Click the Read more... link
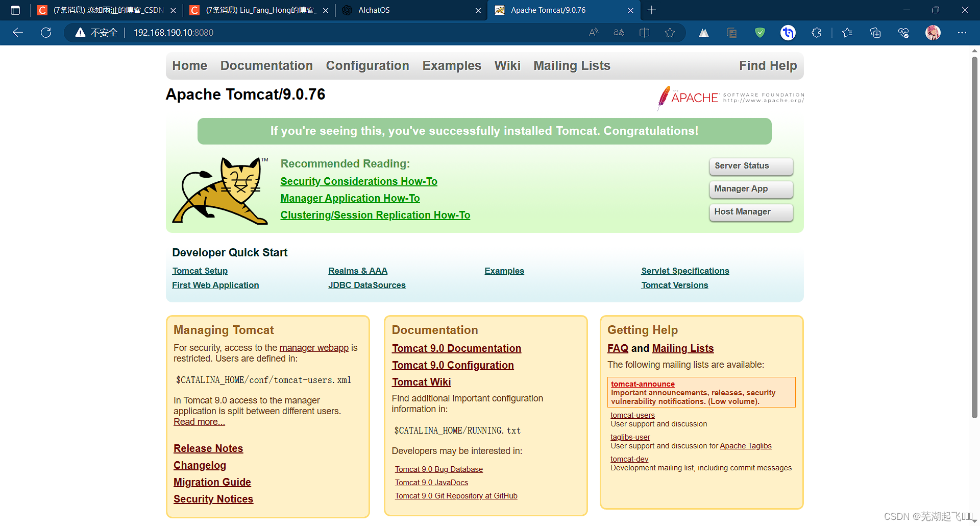The image size is (980, 526). 199,422
